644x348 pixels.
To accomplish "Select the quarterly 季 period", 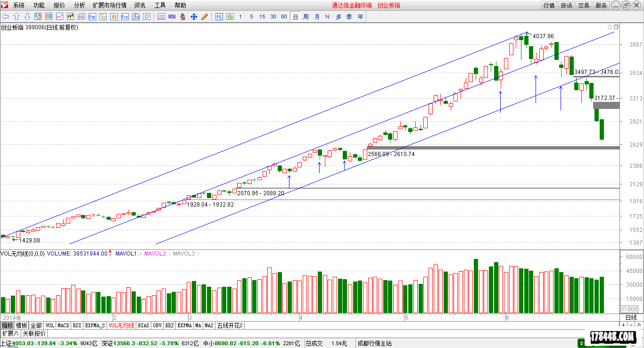I will [x=349, y=17].
